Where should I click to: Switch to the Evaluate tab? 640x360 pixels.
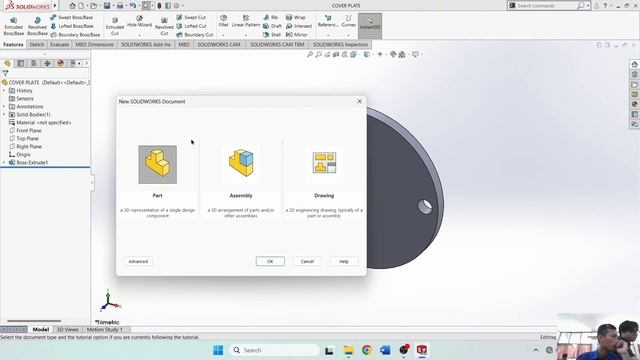60,44
